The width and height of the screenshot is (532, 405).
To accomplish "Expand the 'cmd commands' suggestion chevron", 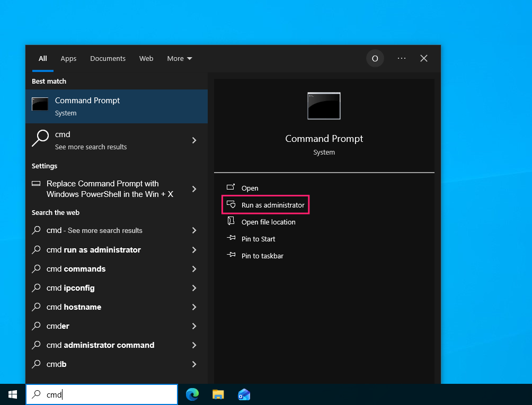I will tap(194, 269).
